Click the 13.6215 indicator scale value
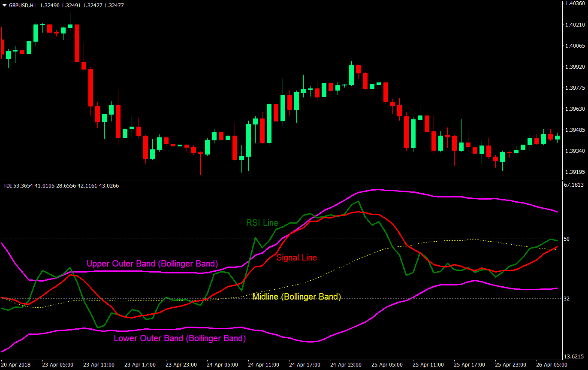The image size is (588, 370). click(573, 355)
